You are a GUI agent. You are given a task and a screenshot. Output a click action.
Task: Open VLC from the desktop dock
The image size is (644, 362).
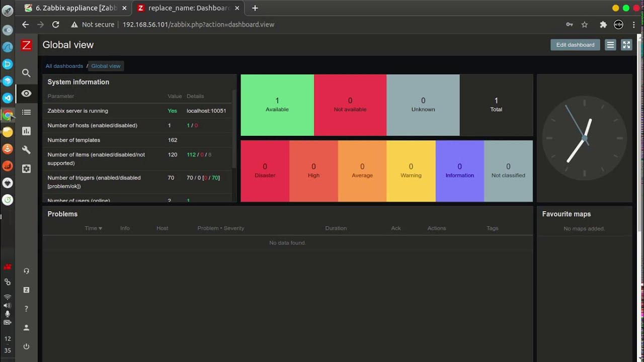8,149
